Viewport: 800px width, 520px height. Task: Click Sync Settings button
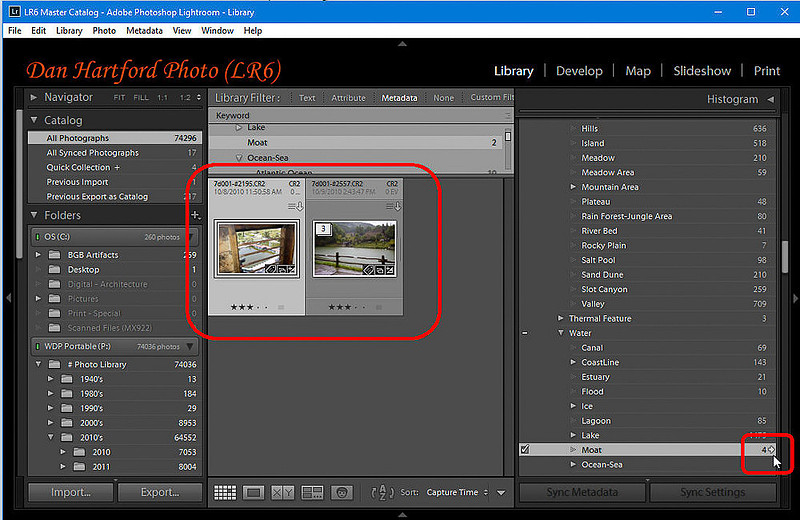(x=713, y=492)
